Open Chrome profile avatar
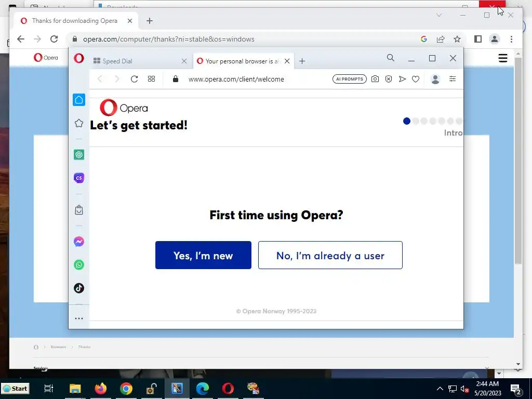Screen dimensions: 532x399 pyautogui.click(x=495, y=39)
